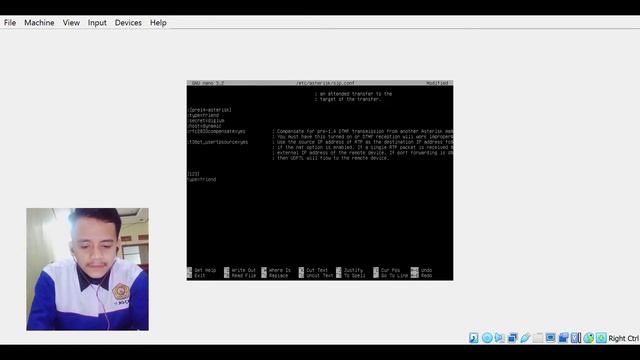Screen dimensions: 640x360
Task: Select the To Spell shortcut in nano
Action: (351, 276)
